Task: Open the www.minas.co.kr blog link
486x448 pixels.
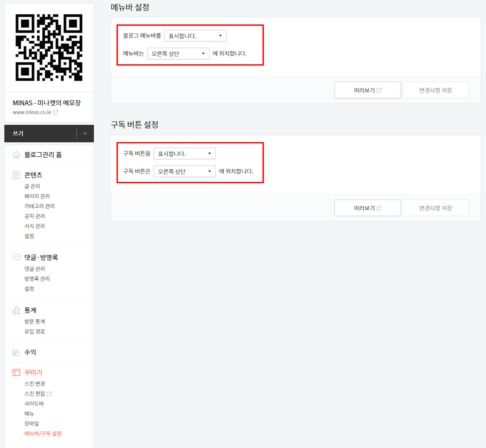Action: [x=32, y=112]
